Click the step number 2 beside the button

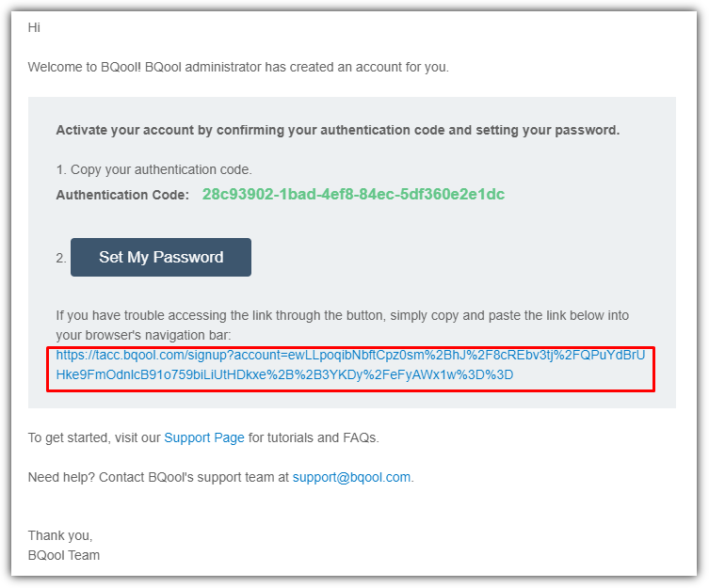point(61,258)
